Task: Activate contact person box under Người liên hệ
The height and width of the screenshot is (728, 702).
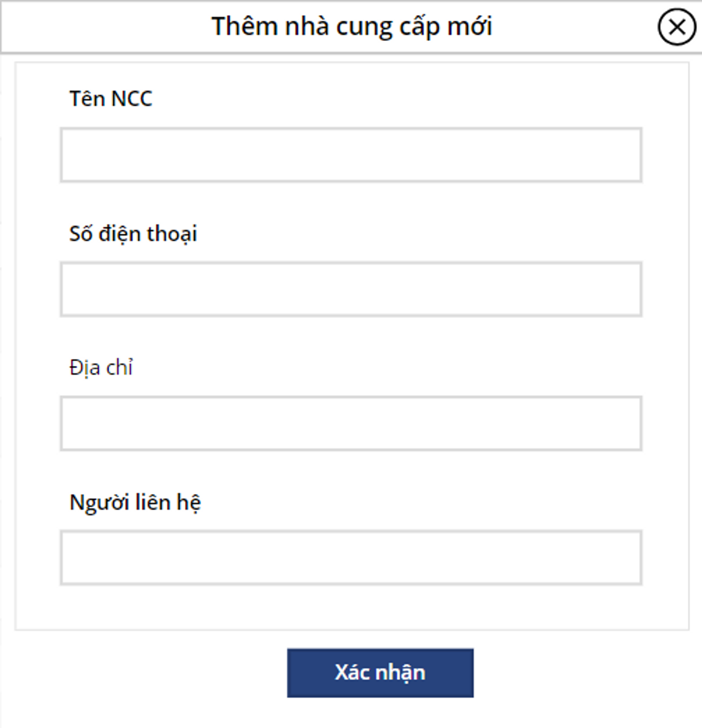Action: (351, 557)
